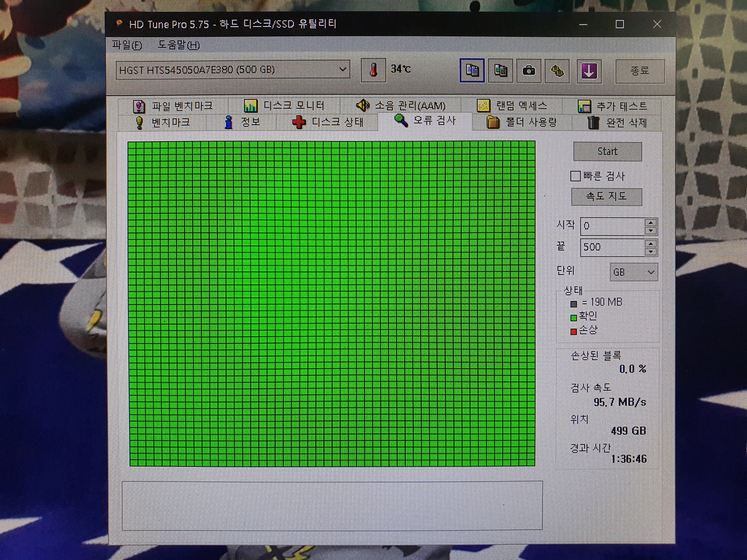Open the 도움말(H) menu

point(179,45)
